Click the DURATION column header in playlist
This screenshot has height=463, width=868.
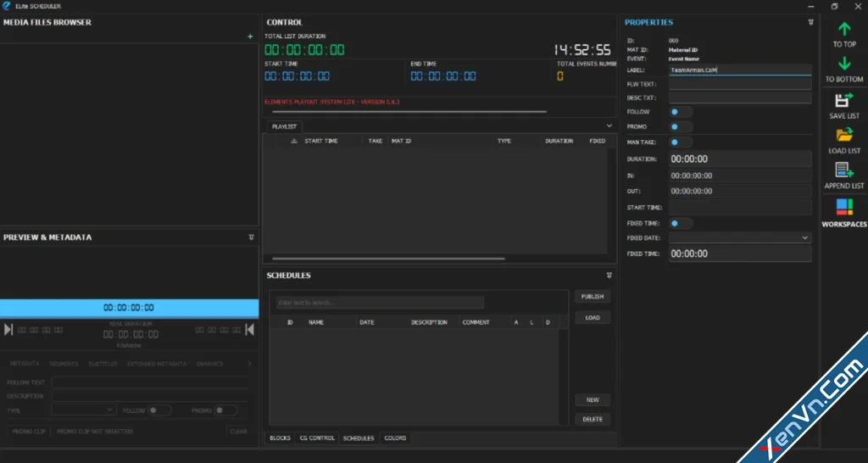559,142
